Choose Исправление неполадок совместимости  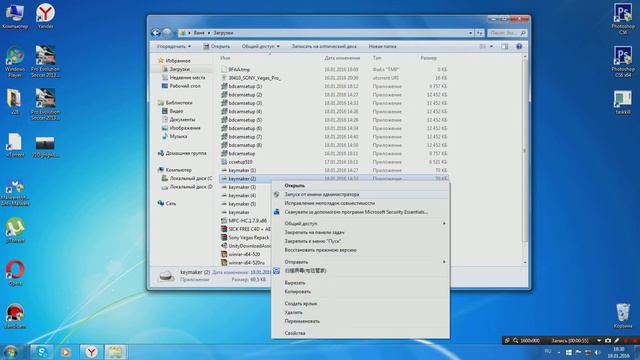pos(329,203)
